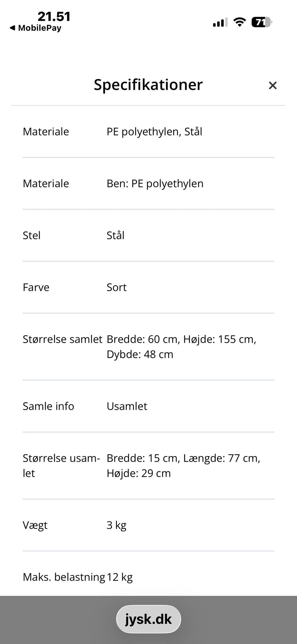The height and width of the screenshot is (644, 297).
Task: Tap the clock showing 21.51
Action: 54,16
